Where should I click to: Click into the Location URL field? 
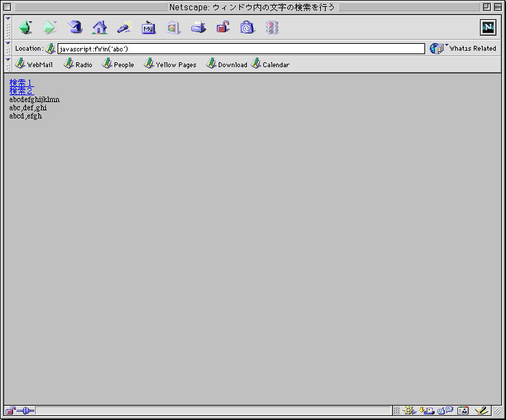click(x=241, y=49)
